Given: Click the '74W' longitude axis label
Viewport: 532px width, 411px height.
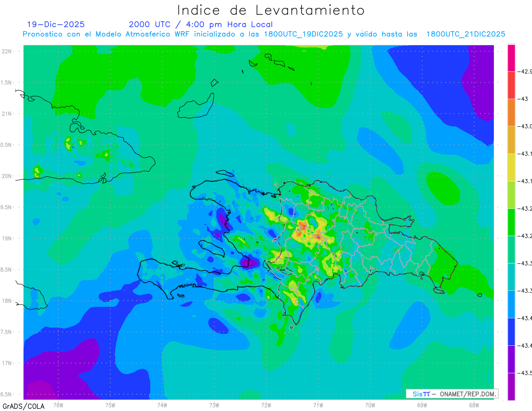Looking at the screenshot, I should (x=162, y=405).
